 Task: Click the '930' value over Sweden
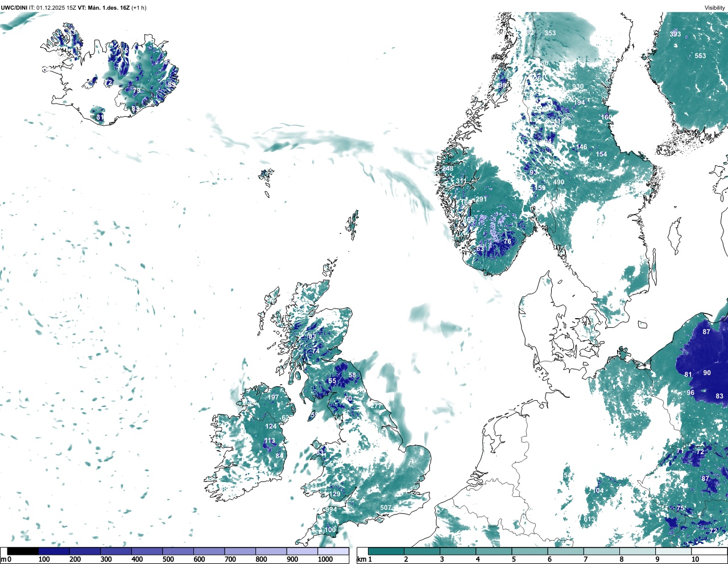coord(578,87)
